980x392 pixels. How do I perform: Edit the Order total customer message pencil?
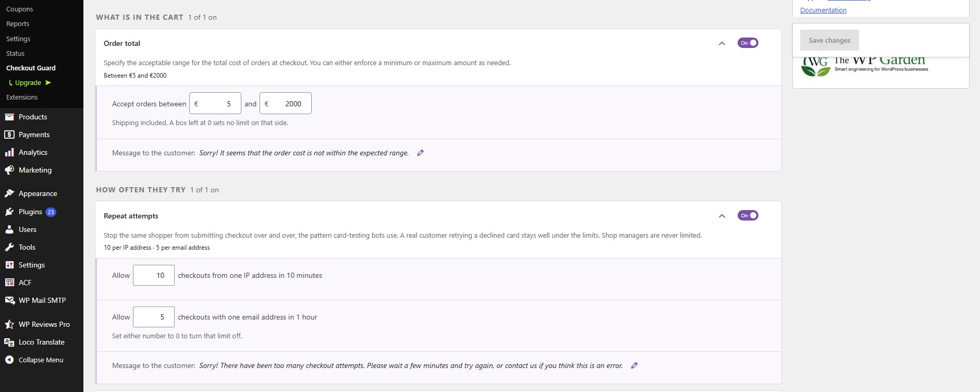tap(421, 153)
